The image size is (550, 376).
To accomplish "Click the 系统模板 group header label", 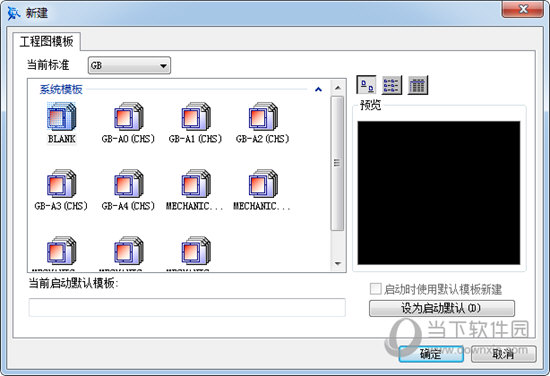I will point(61,89).
